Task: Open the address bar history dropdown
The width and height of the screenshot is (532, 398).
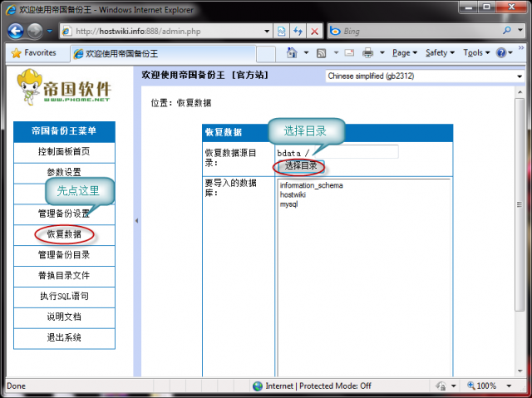Action: coord(266,31)
